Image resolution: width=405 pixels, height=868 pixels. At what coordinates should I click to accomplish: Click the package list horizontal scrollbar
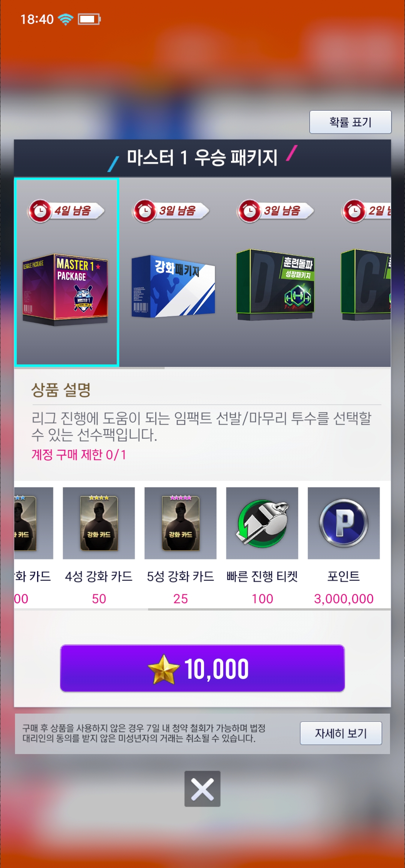click(89, 368)
